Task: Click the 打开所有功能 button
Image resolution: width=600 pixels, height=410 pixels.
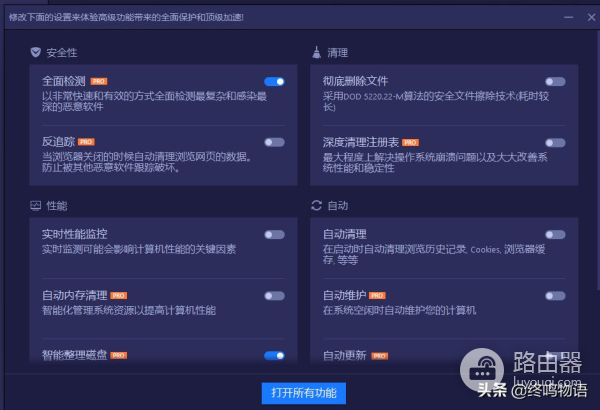Action: tap(304, 393)
